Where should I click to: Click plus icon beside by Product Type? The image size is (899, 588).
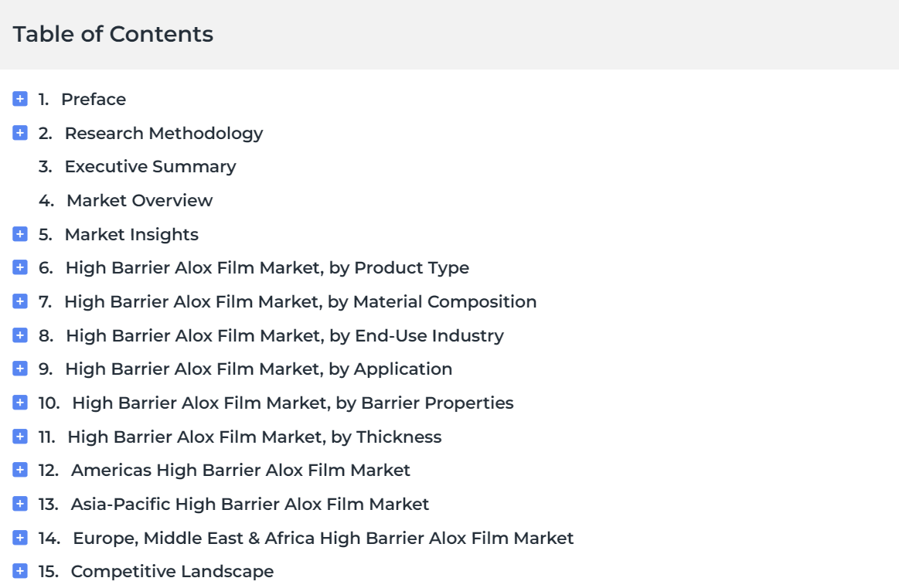(20, 268)
